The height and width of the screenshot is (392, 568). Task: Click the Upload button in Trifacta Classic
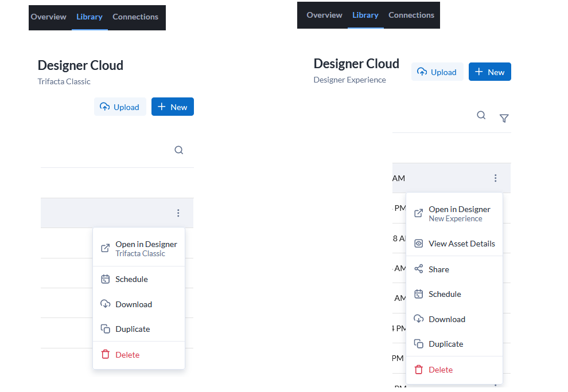tap(120, 107)
